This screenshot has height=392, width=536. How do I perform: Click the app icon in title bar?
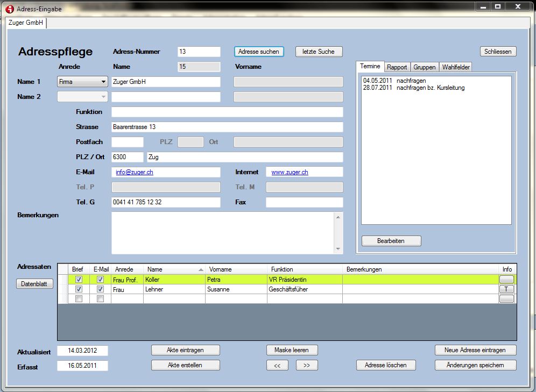(9, 9)
